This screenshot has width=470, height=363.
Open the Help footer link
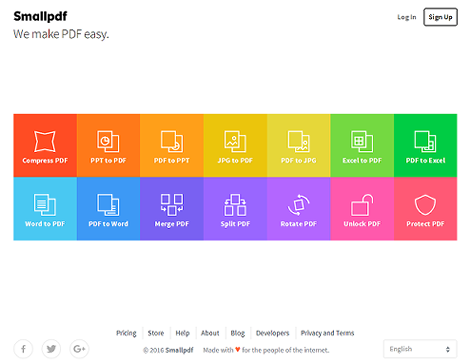click(x=182, y=333)
